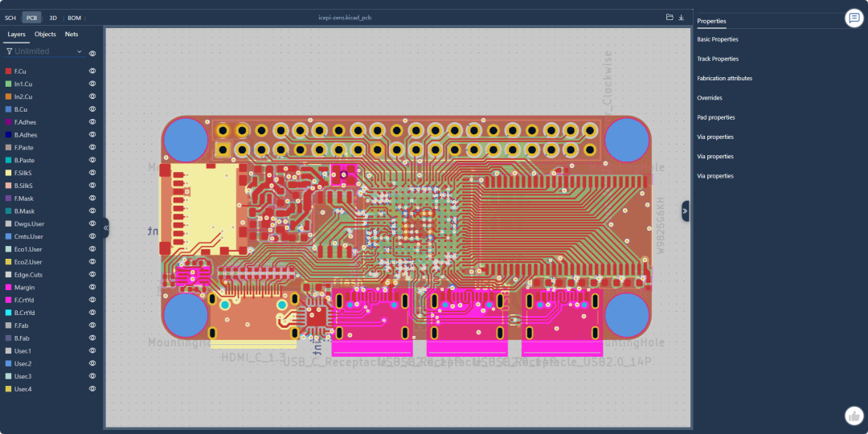The width and height of the screenshot is (868, 434).
Task: Select the User.2 layer row
Action: point(51,364)
